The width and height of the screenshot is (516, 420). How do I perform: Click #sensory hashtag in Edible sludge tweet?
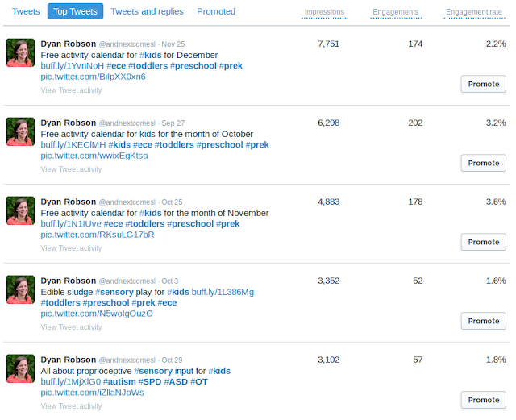(114, 292)
